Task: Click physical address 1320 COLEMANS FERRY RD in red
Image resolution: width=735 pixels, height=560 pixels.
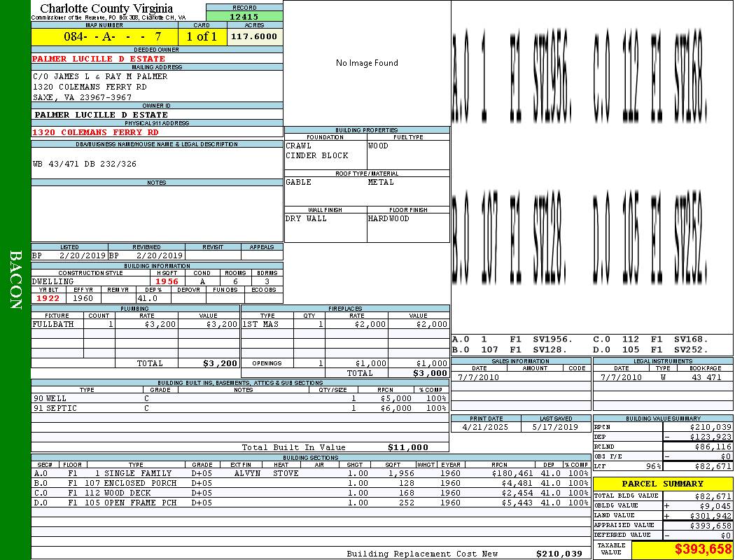Action: click(x=95, y=132)
